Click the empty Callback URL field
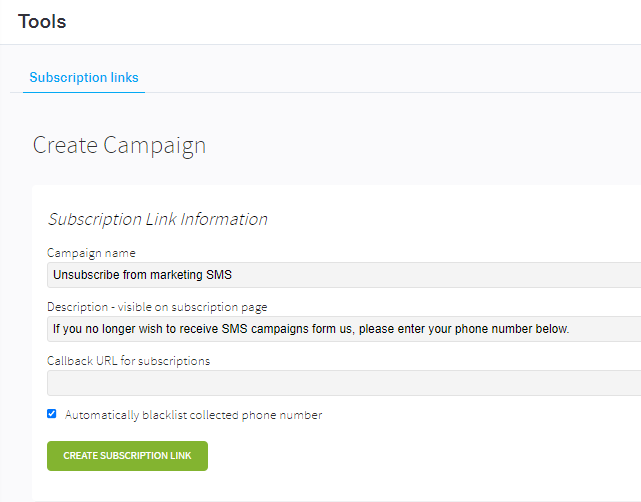 (344, 383)
